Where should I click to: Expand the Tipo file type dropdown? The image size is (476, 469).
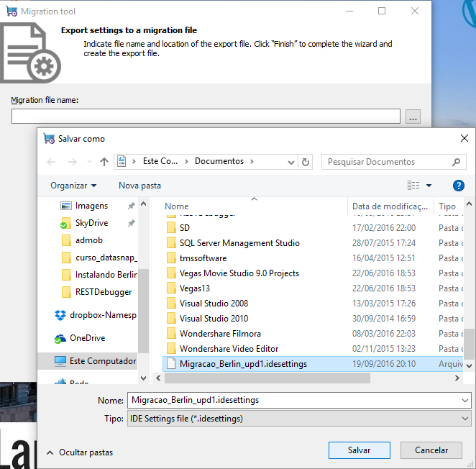click(465, 419)
